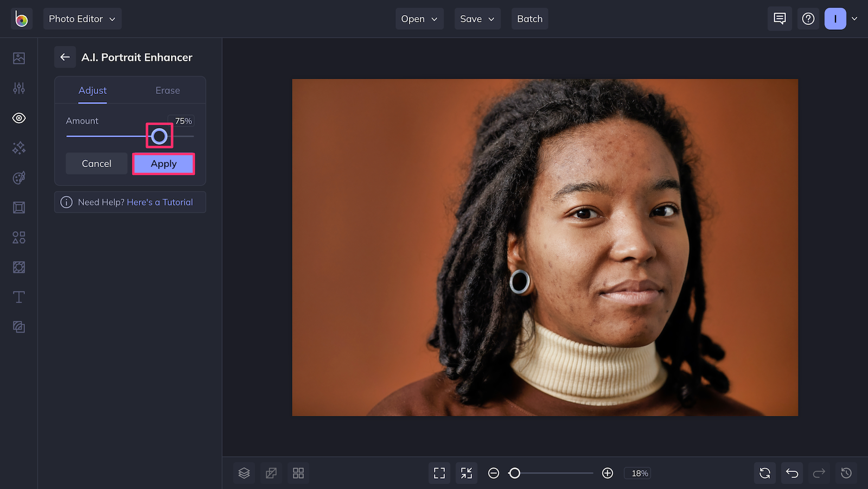Apply the A.I. Portrait Enhancer
868x489 pixels.
point(163,163)
